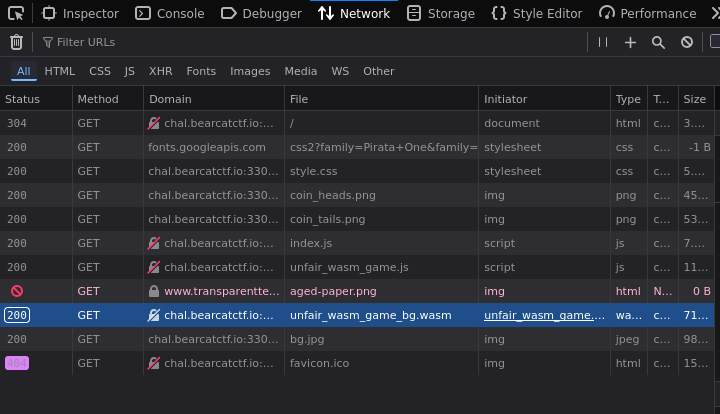Click insecure lock icon on favicon.ico row

[x=154, y=363]
